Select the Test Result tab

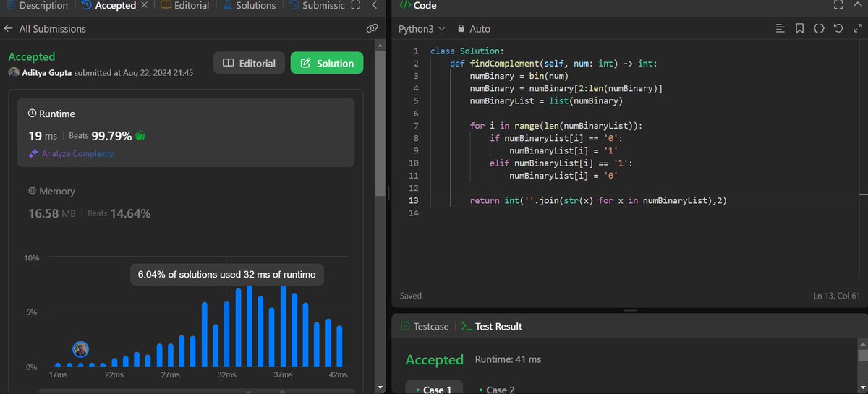click(x=492, y=327)
